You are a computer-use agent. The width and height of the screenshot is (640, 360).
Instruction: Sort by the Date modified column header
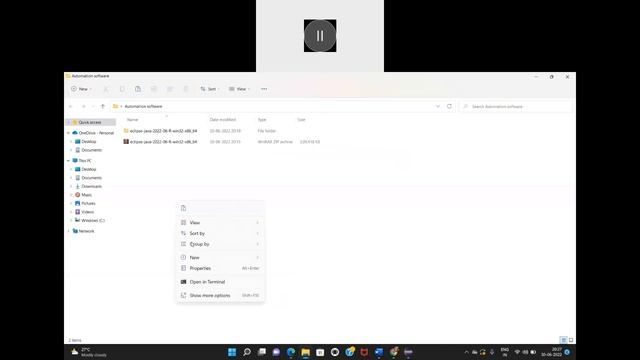click(223, 120)
